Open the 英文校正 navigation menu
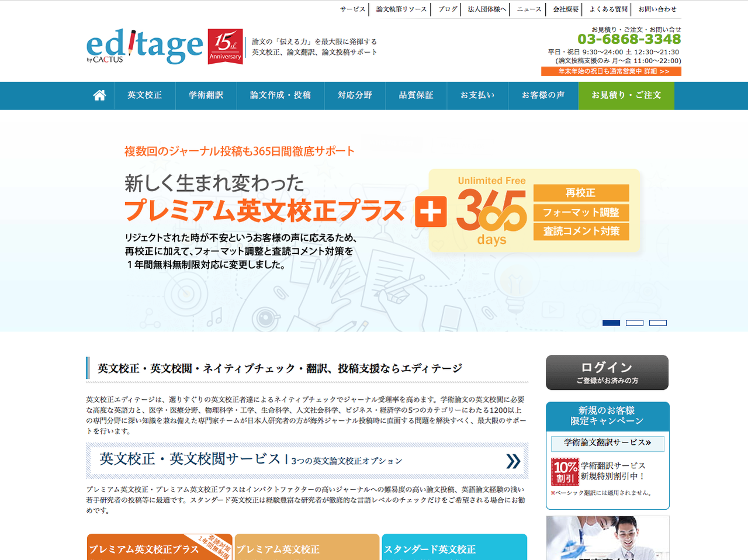 click(x=145, y=95)
